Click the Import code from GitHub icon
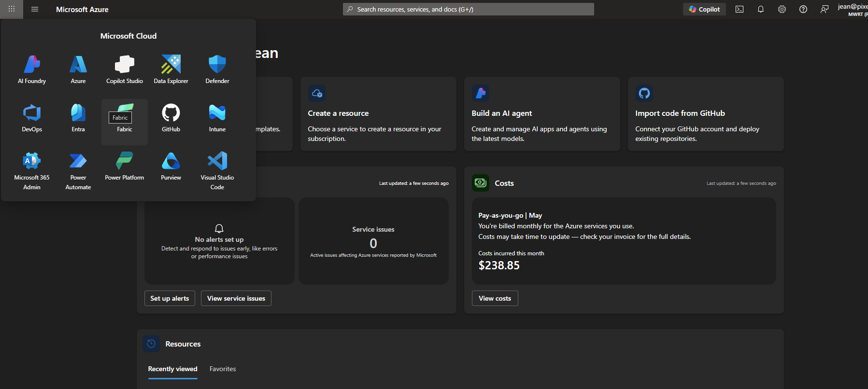This screenshot has height=389, width=868. [x=644, y=93]
